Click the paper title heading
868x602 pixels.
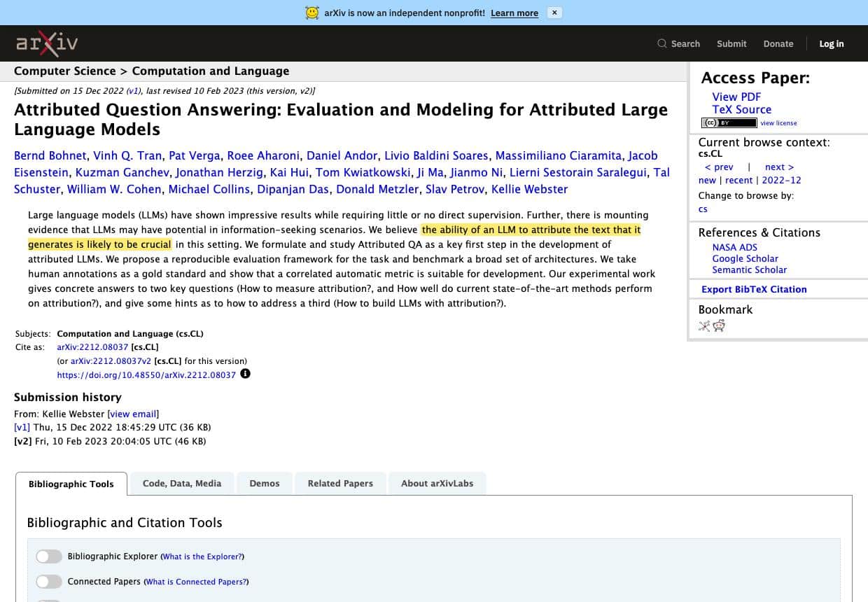pos(341,119)
